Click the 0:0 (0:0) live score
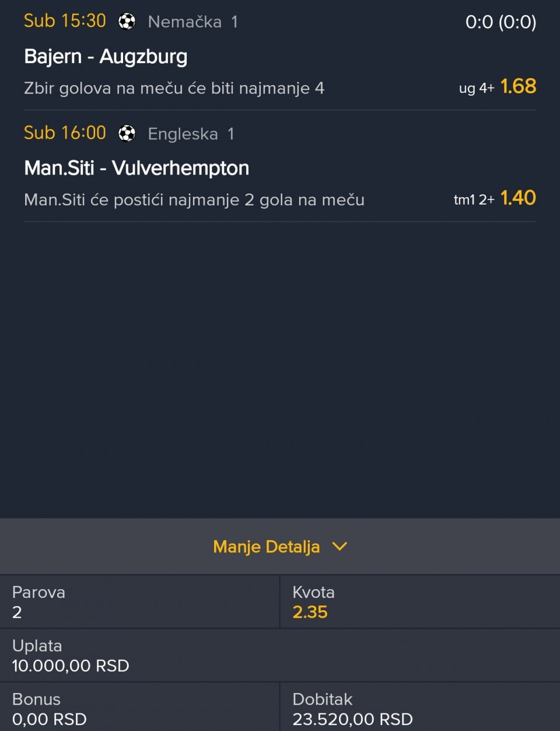 (x=501, y=22)
